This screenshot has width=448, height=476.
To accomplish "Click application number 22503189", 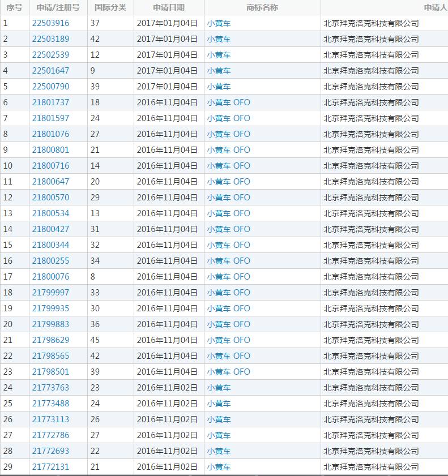I will (x=50, y=39).
